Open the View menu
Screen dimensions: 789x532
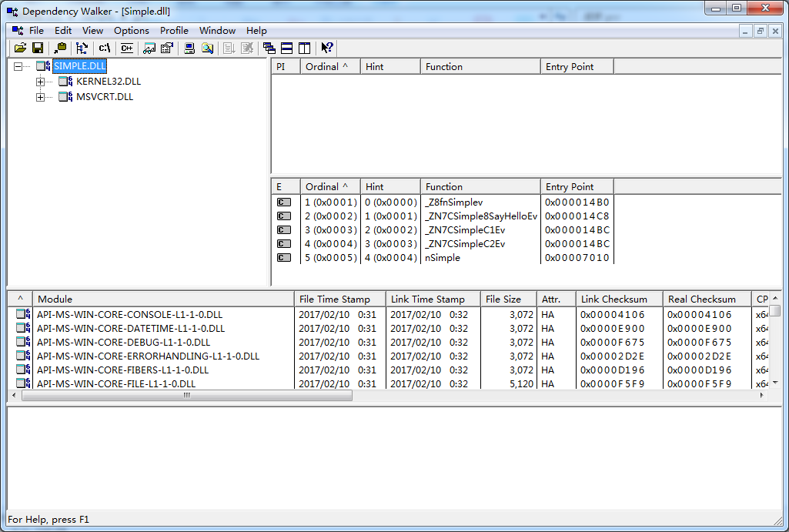(x=92, y=31)
